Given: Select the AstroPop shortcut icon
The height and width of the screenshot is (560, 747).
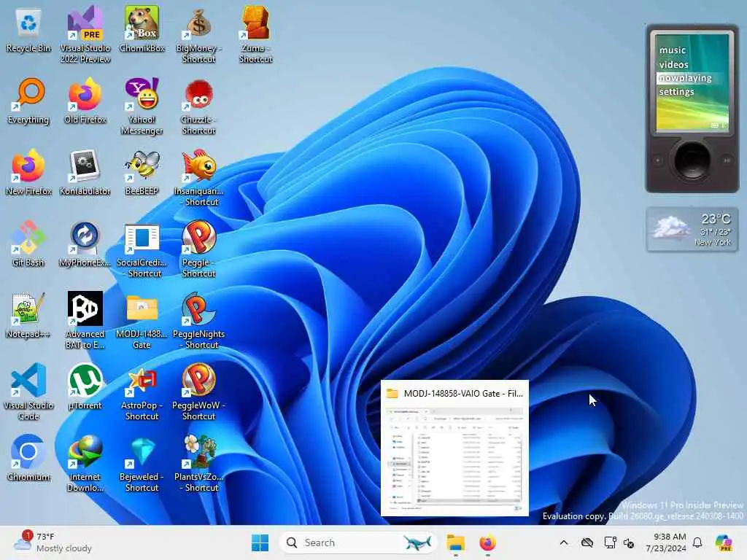Looking at the screenshot, I should (142, 392).
